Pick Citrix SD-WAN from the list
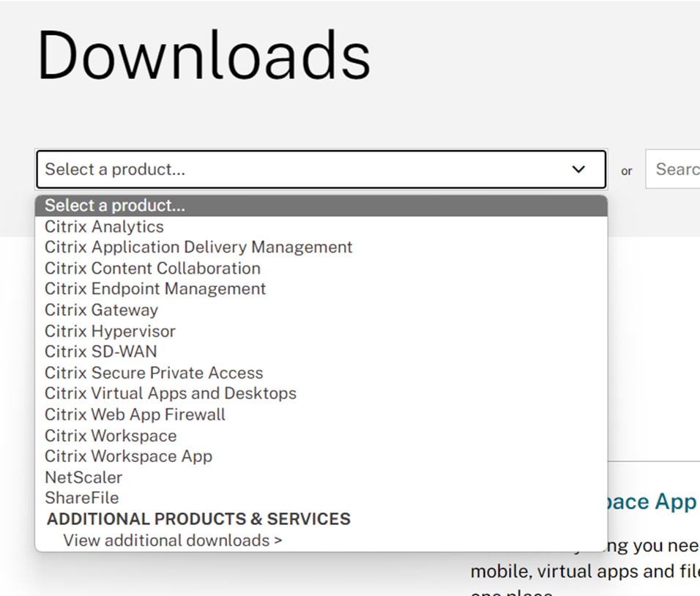 click(x=321, y=351)
